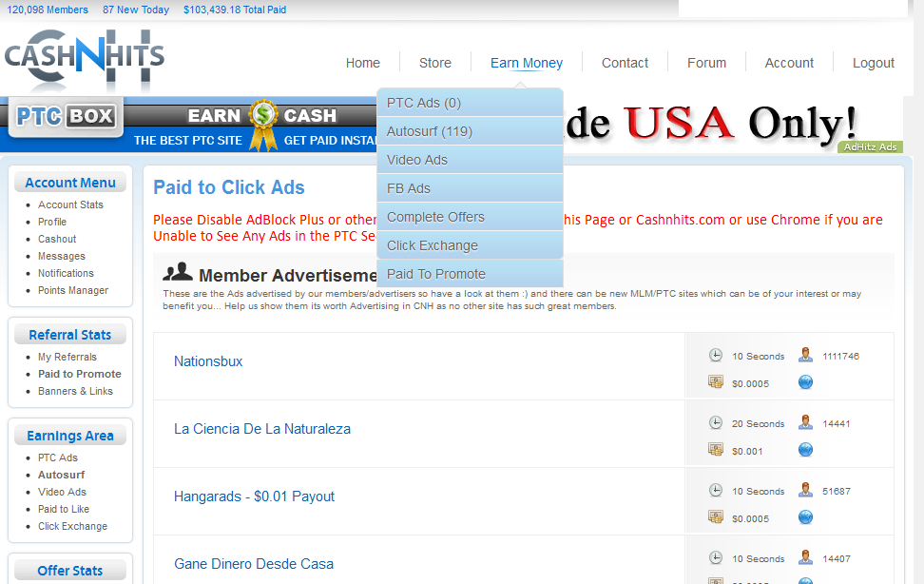Screen dimensions: 924x584
Task: Click the clock icon beside 20 Seconds
Action: (716, 422)
